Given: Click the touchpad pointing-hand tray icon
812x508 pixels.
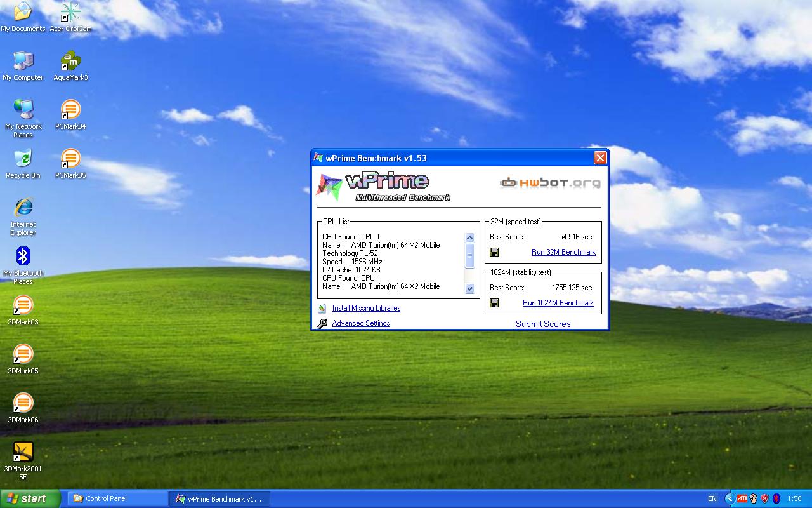Looking at the screenshot, I should (x=753, y=498).
